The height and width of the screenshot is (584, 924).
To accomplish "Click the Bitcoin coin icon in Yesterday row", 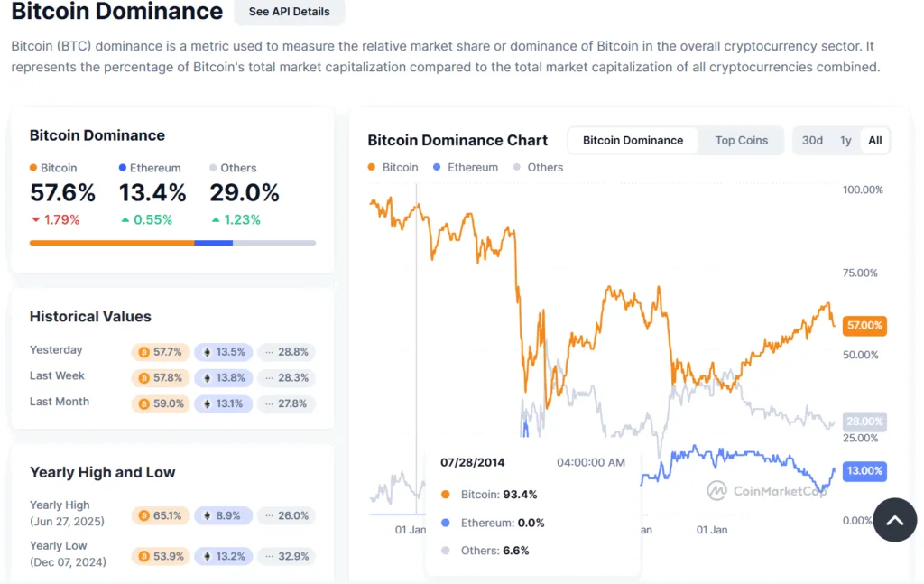I will [x=144, y=352].
